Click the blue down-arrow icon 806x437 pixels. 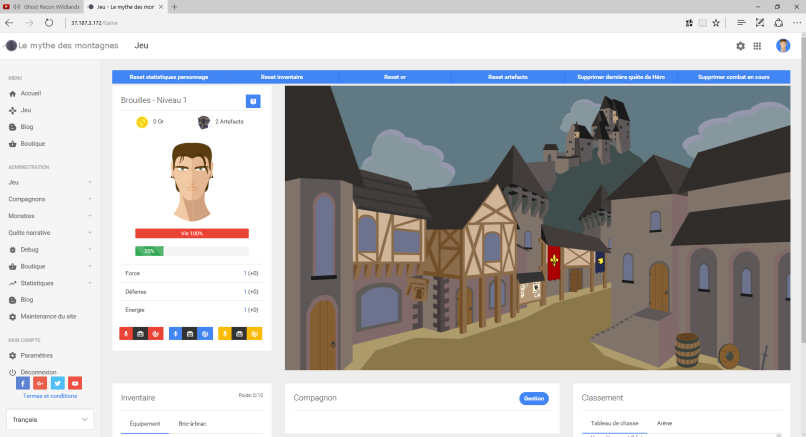(176, 334)
